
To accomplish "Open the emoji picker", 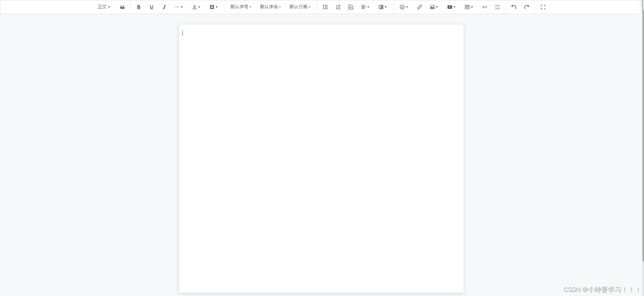I will (404, 7).
